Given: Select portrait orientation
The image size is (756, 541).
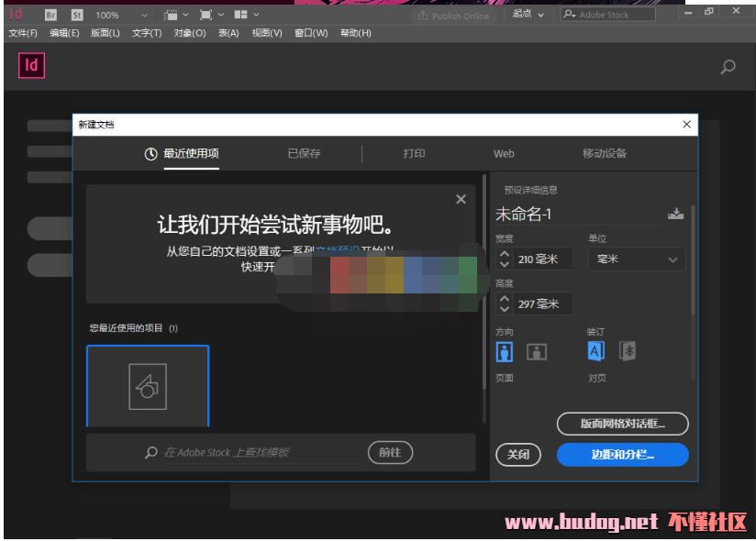Looking at the screenshot, I should coord(505,352).
